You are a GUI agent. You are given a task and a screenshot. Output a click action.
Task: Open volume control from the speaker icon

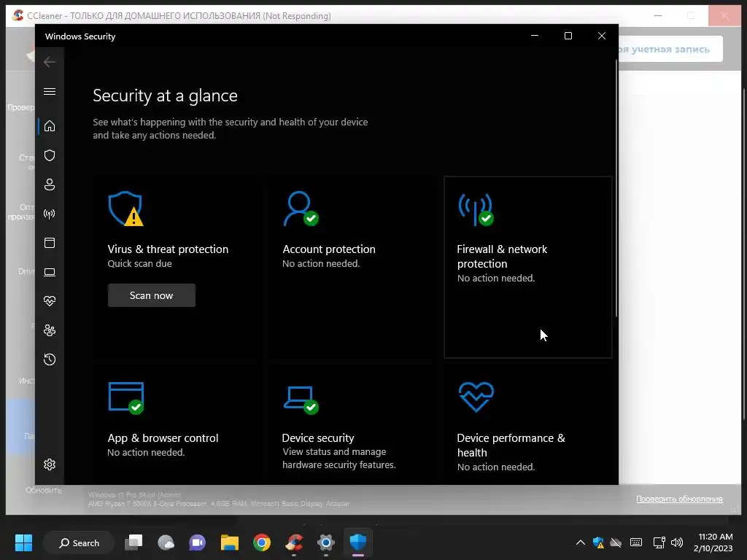coord(676,542)
